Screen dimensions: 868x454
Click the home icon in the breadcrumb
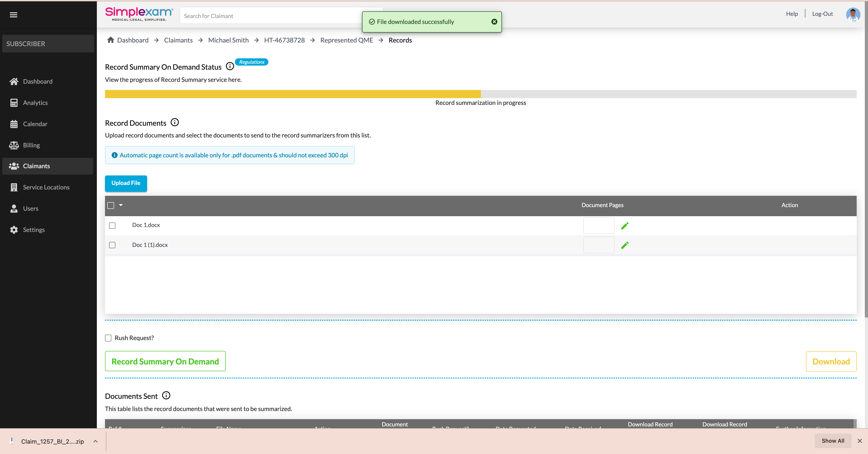click(110, 40)
